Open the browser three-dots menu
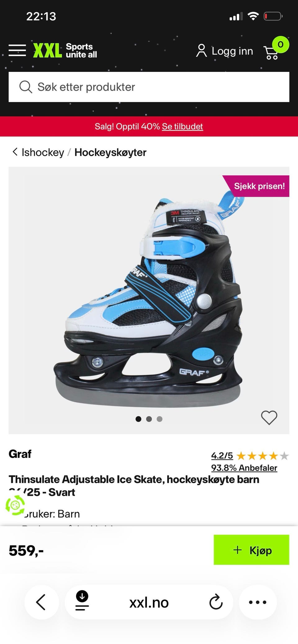The image size is (298, 644). point(258,602)
